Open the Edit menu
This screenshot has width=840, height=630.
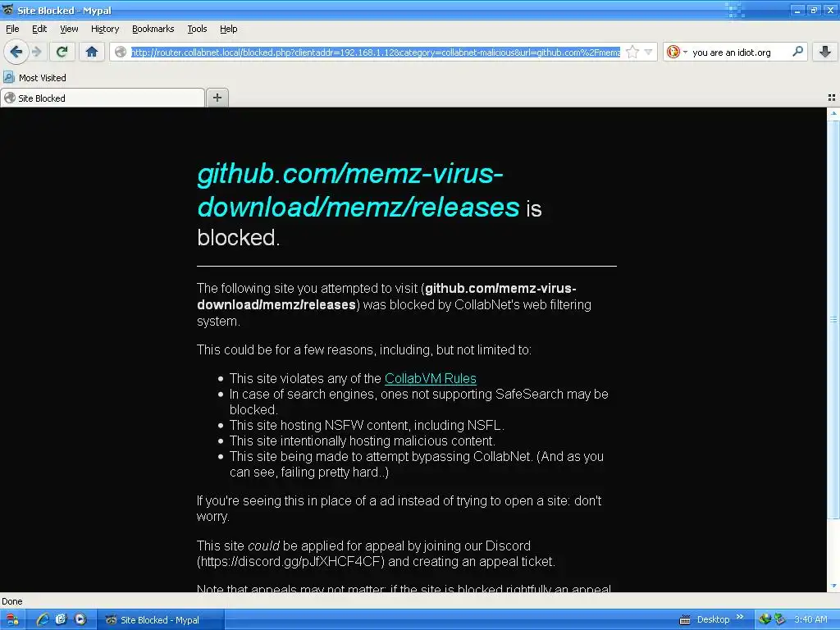(x=39, y=29)
